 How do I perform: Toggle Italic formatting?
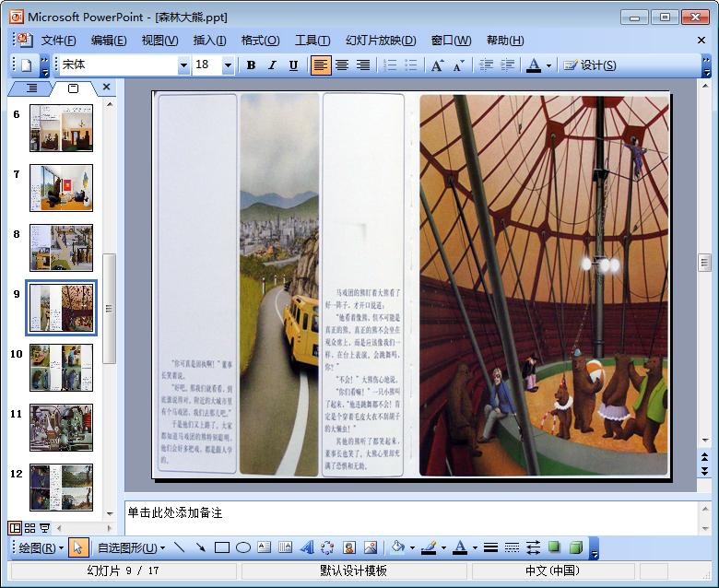tap(272, 65)
